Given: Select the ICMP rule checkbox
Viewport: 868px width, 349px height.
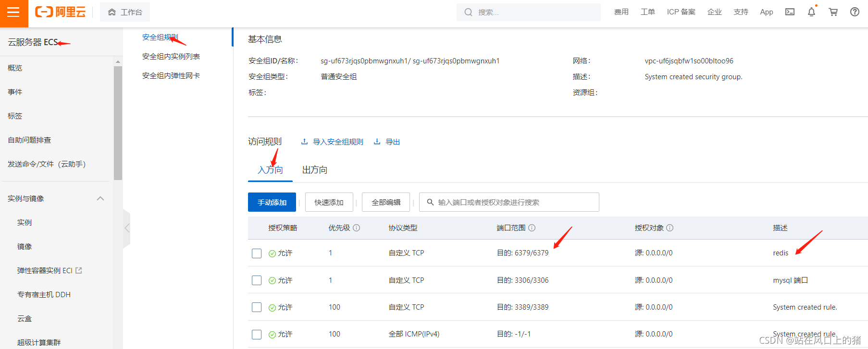Looking at the screenshot, I should pyautogui.click(x=257, y=335).
